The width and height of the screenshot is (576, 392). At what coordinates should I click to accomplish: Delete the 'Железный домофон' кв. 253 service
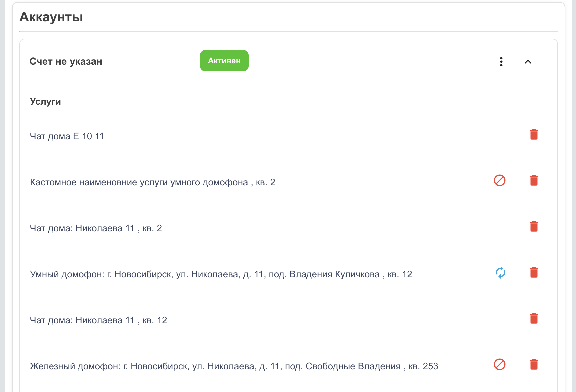pyautogui.click(x=534, y=364)
